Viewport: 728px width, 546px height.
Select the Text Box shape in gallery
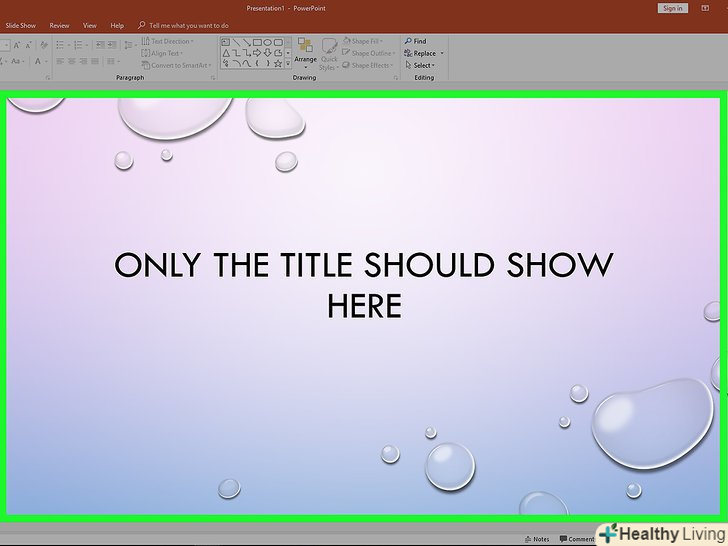coord(225,42)
